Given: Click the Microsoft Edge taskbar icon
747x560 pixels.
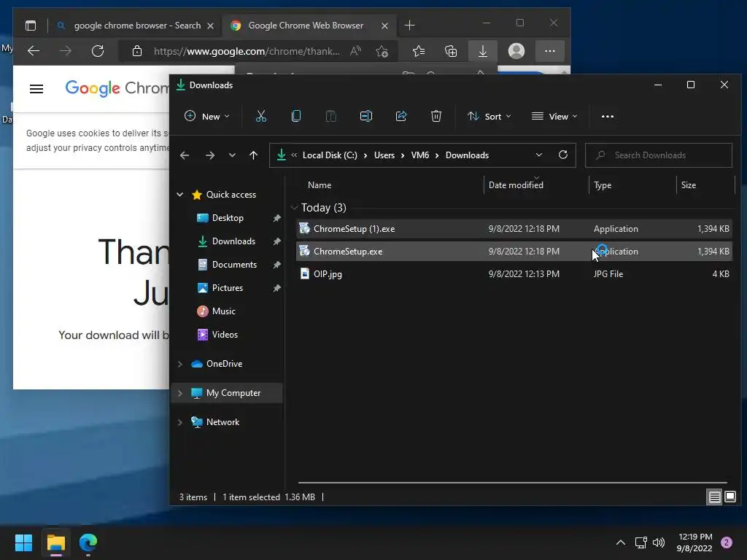Looking at the screenshot, I should [88, 542].
